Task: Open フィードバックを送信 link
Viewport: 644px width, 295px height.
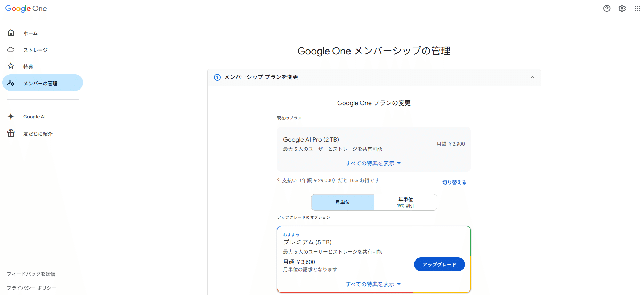Action: click(31, 274)
